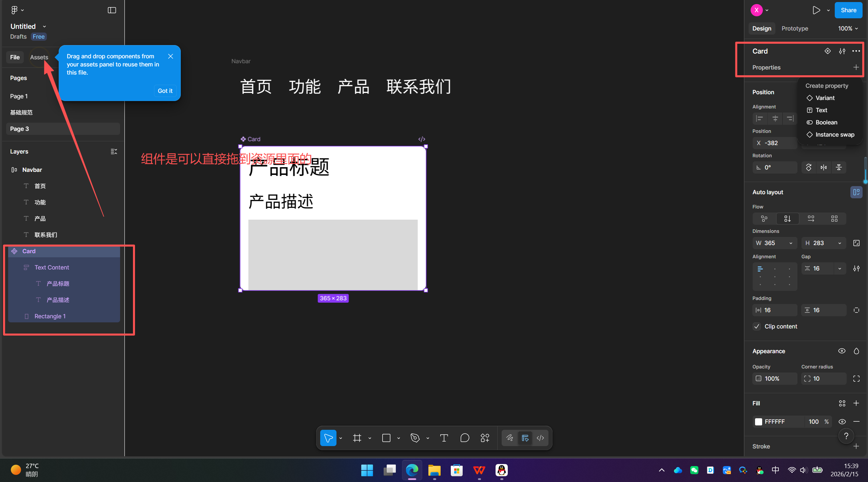Toggle the Appearance visibility eye
This screenshot has width=868, height=482.
coord(842,351)
